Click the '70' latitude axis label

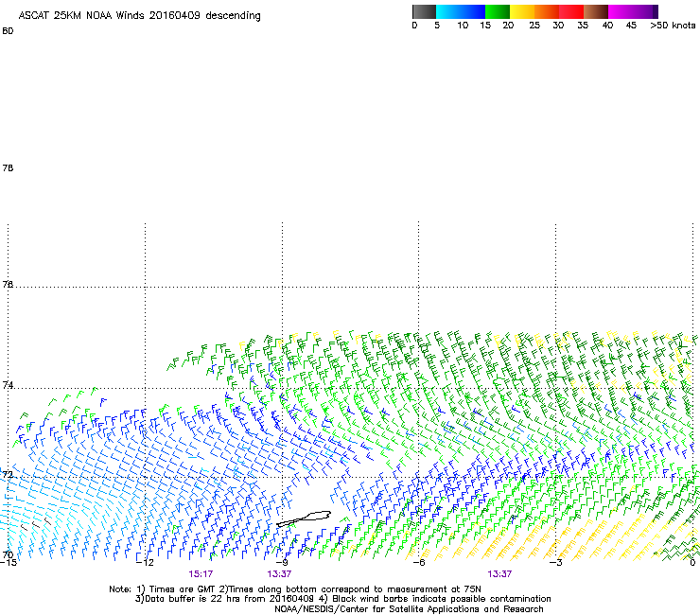pos(8,554)
